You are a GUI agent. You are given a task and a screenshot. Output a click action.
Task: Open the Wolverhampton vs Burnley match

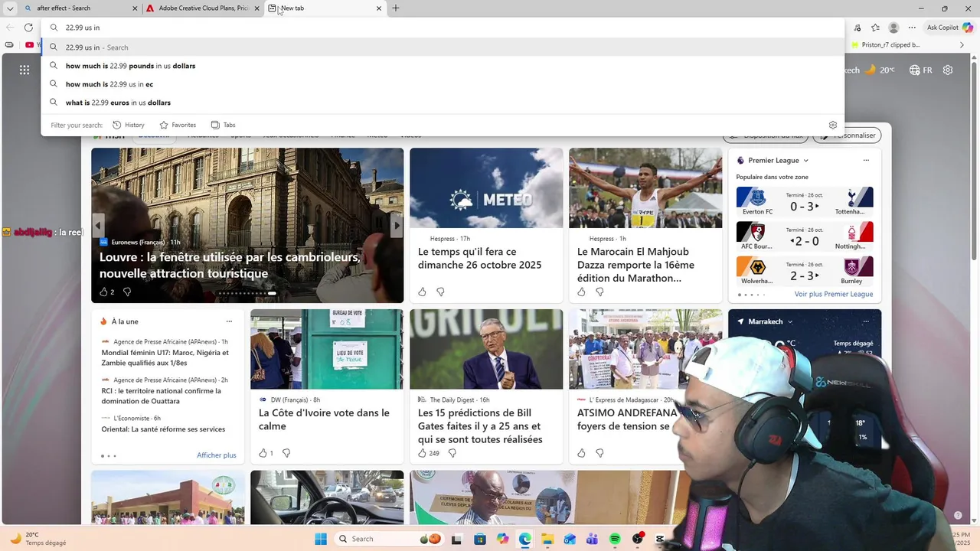pos(805,271)
